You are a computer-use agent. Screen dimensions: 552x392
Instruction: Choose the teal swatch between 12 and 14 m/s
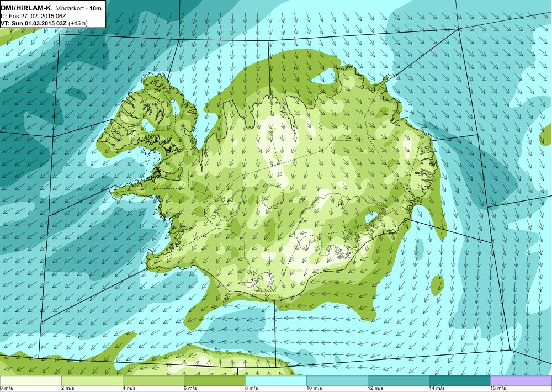coord(398,380)
